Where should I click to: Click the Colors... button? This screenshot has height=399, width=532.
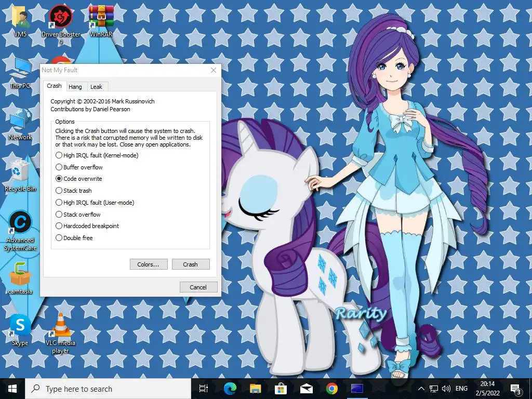point(148,264)
